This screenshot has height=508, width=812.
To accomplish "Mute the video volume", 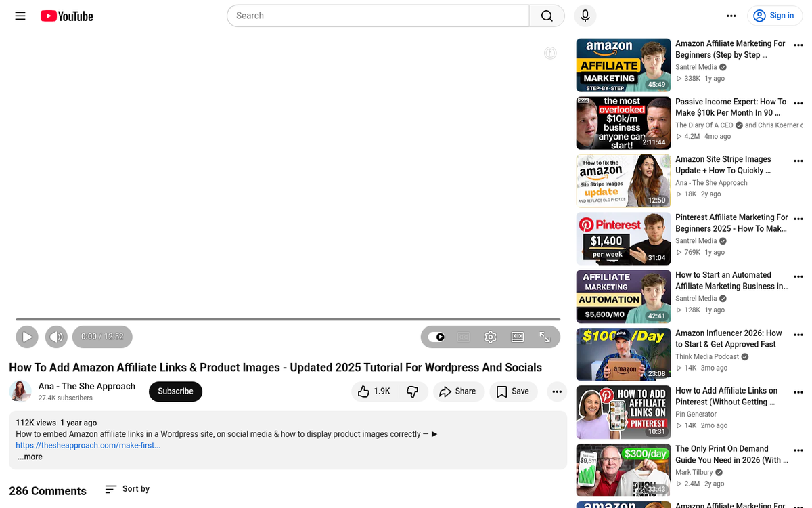I will (x=56, y=337).
